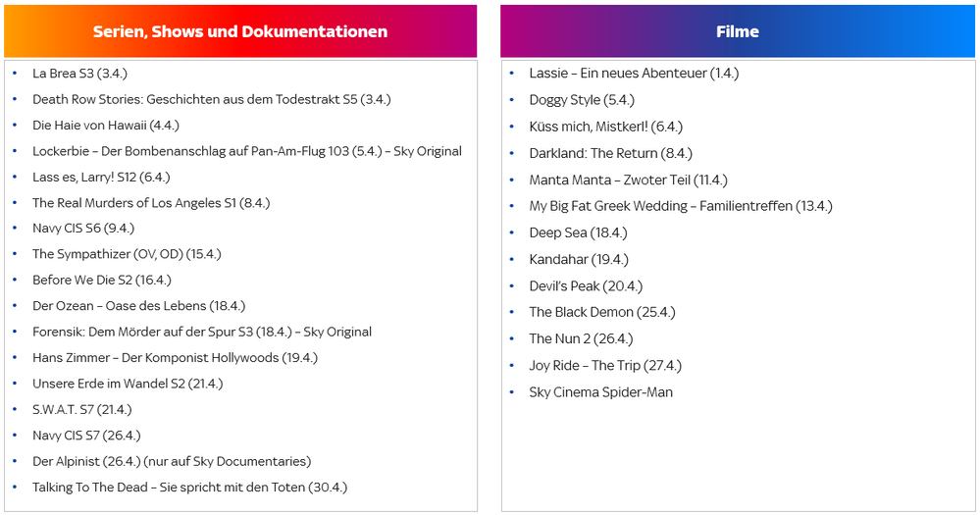The image size is (980, 515).
Task: Open "Der Alpinist" Sky Documentaries entry
Action: pos(172,461)
